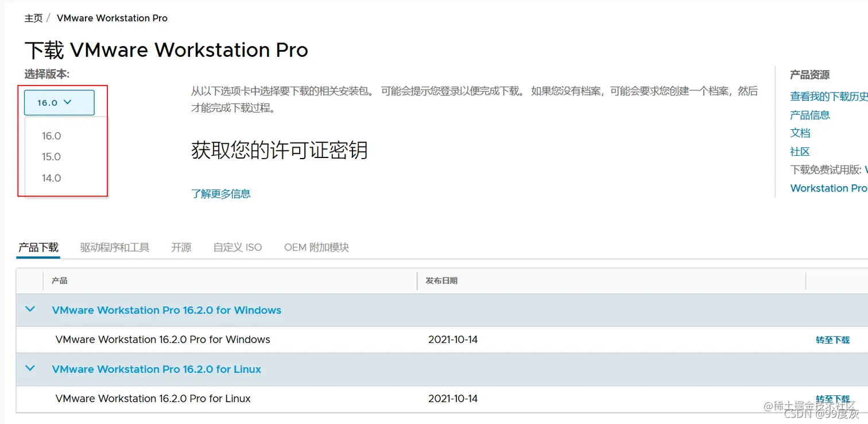This screenshot has height=424, width=868.
Task: Select version 16.0 from the list
Action: click(51, 136)
